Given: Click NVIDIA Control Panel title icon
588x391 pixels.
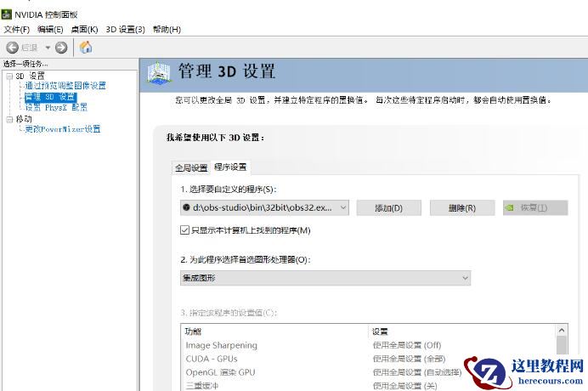Looking at the screenshot, I should [7, 14].
